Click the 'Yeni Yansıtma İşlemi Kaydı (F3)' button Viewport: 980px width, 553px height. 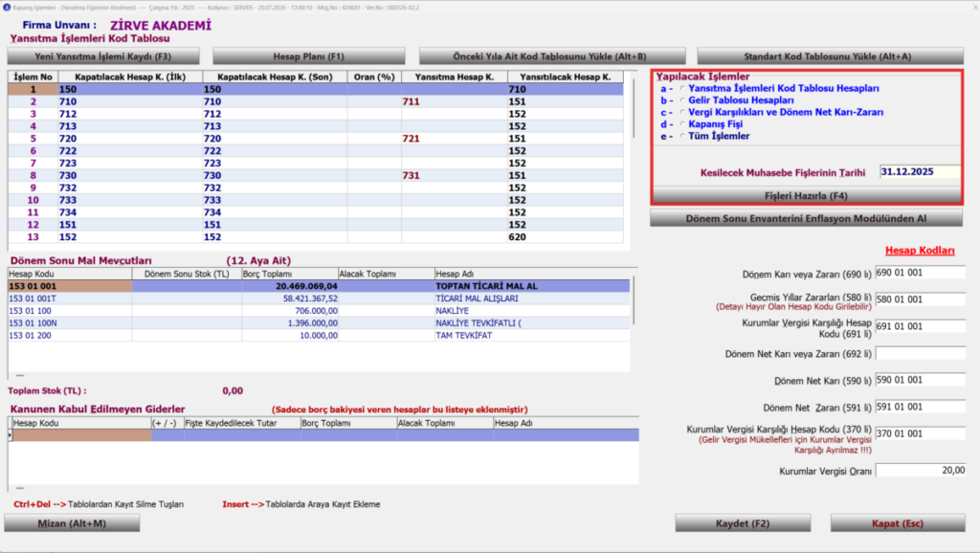[x=103, y=56]
